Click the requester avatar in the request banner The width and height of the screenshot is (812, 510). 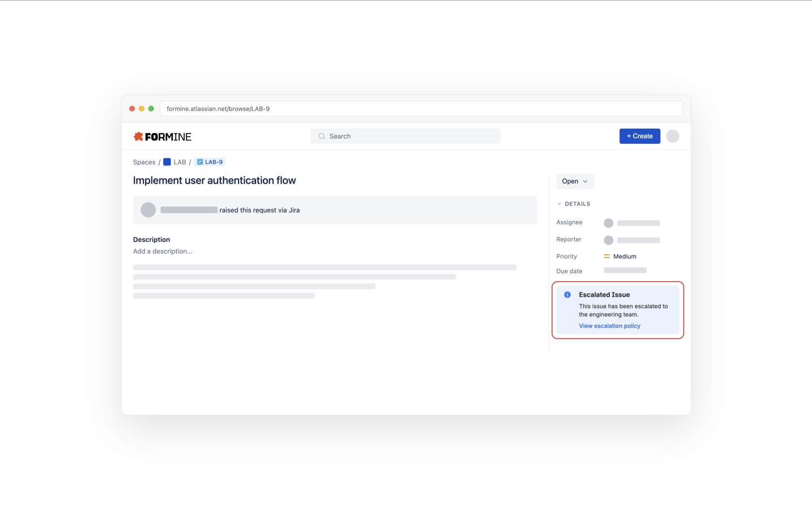click(x=148, y=210)
